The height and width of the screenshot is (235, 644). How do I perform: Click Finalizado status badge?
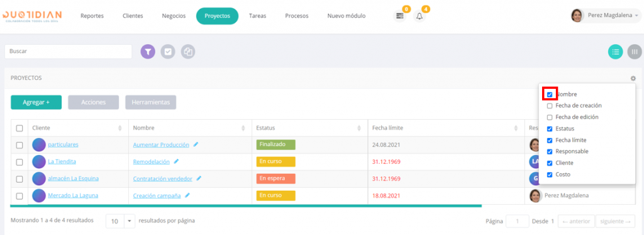click(x=275, y=145)
